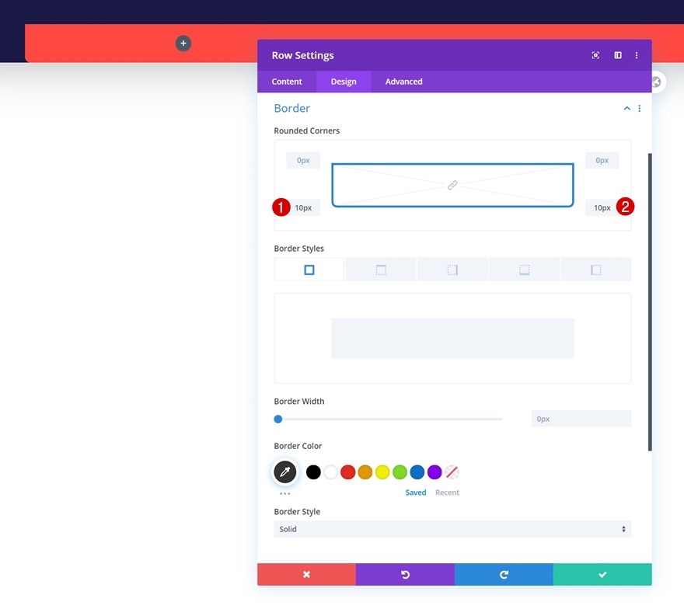
Task: Click the border preview gray box
Action: [x=452, y=339]
